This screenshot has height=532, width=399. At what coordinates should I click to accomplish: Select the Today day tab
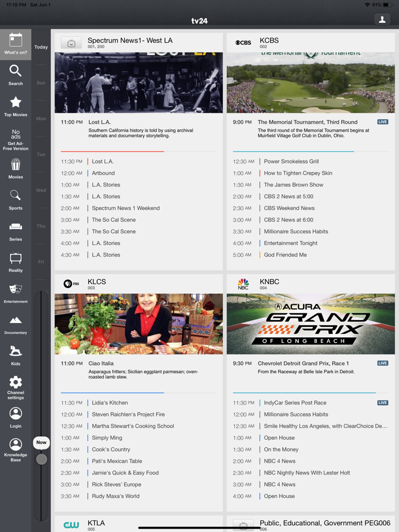tap(41, 47)
